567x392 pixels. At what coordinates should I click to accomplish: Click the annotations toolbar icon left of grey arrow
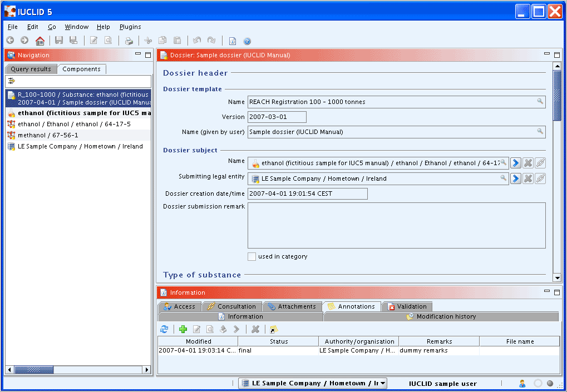[x=223, y=329]
